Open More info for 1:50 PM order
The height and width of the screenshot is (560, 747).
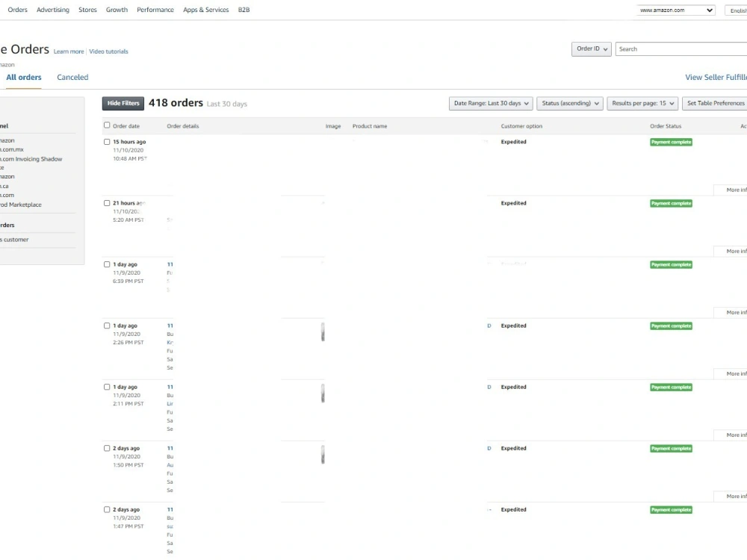731,497
